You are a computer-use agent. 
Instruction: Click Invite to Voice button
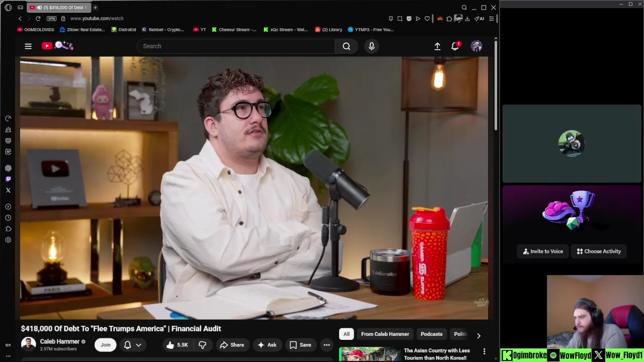543,251
